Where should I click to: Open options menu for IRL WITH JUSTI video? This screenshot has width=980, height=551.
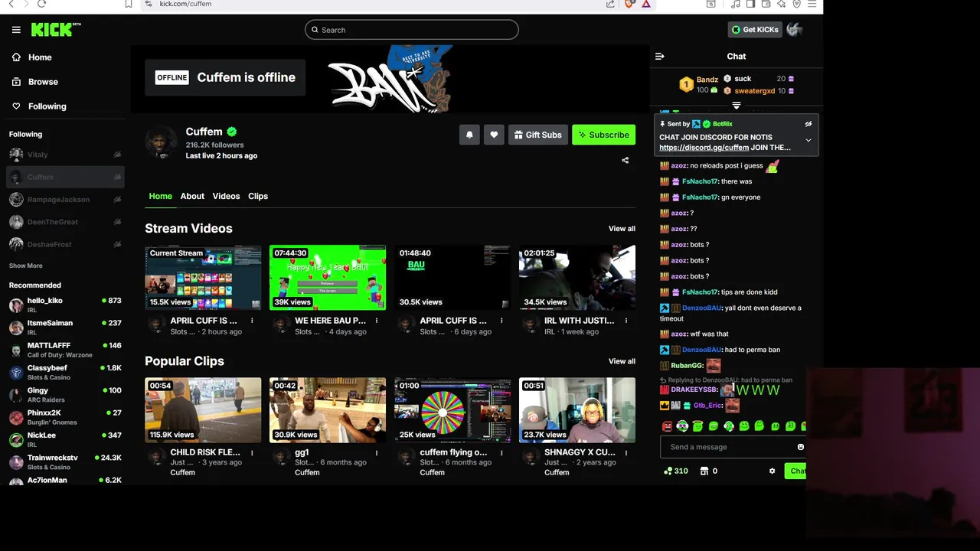626,321
